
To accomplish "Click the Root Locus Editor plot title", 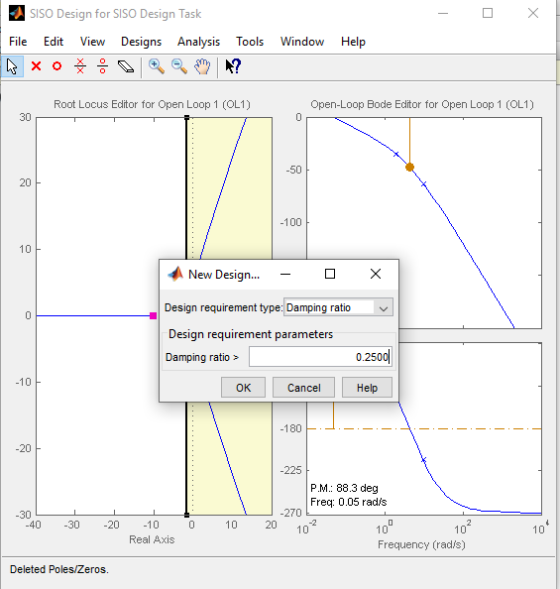I will [x=152, y=104].
